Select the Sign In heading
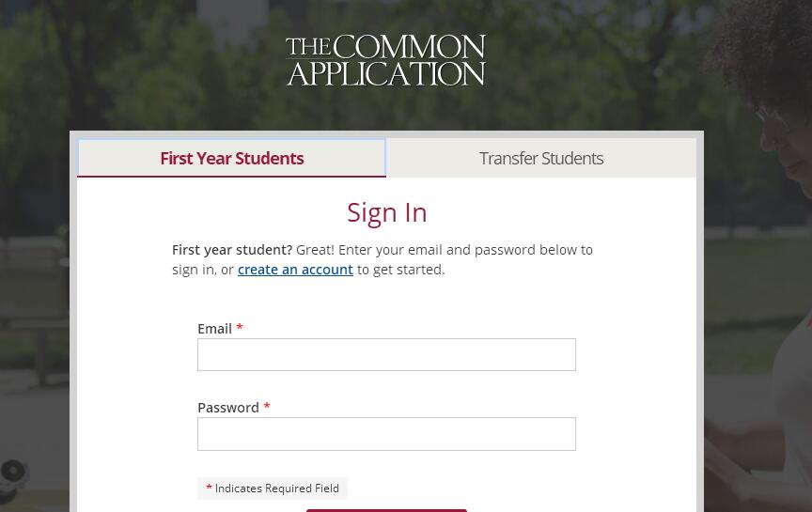This screenshot has width=812, height=512. [386, 212]
